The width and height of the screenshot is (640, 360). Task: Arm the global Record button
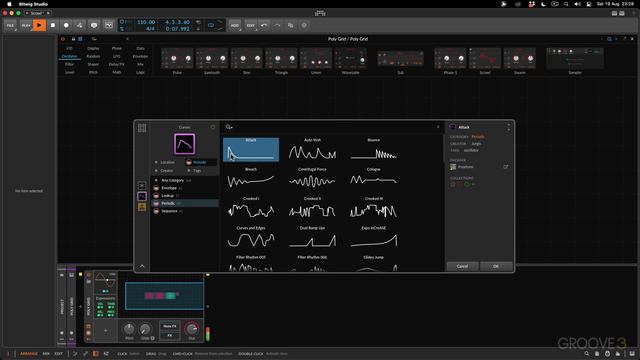coord(66,25)
